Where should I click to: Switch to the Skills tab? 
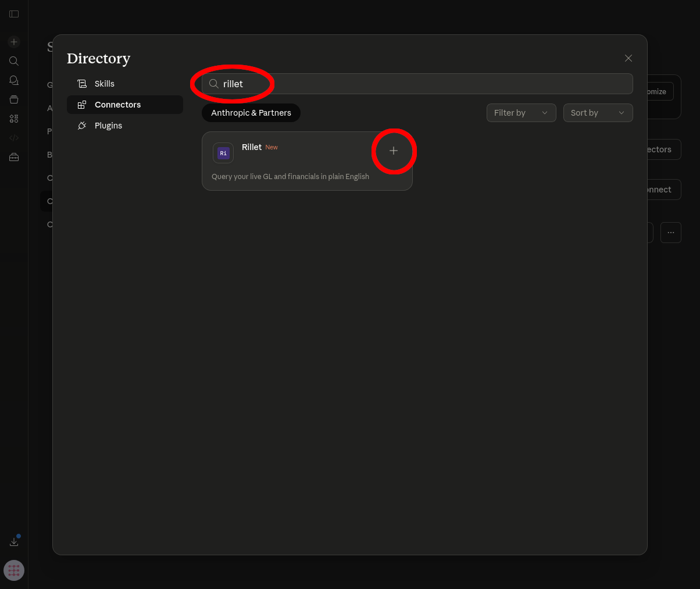point(105,83)
